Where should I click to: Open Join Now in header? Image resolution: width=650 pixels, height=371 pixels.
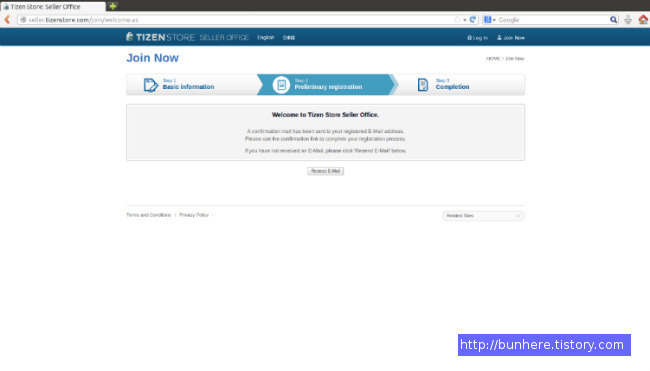511,38
